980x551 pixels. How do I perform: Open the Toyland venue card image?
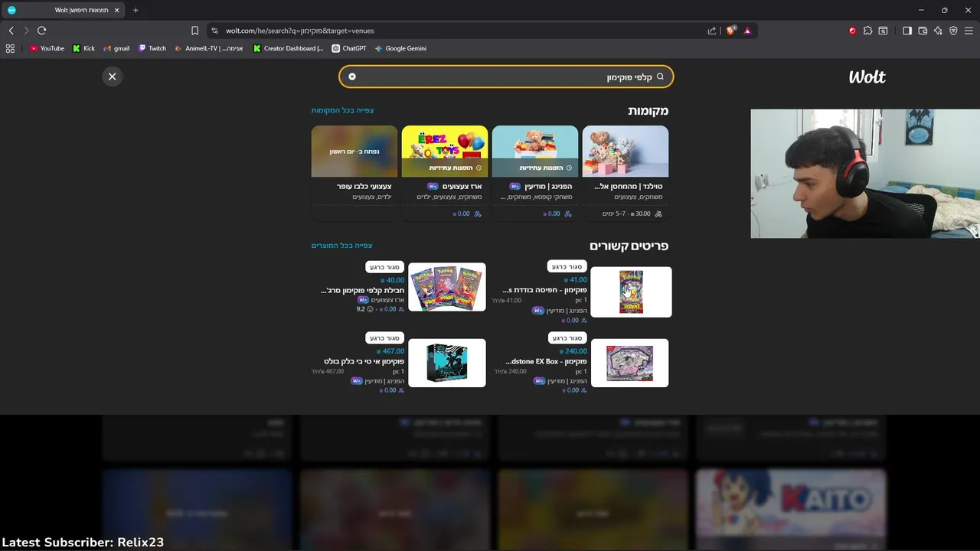coord(626,152)
